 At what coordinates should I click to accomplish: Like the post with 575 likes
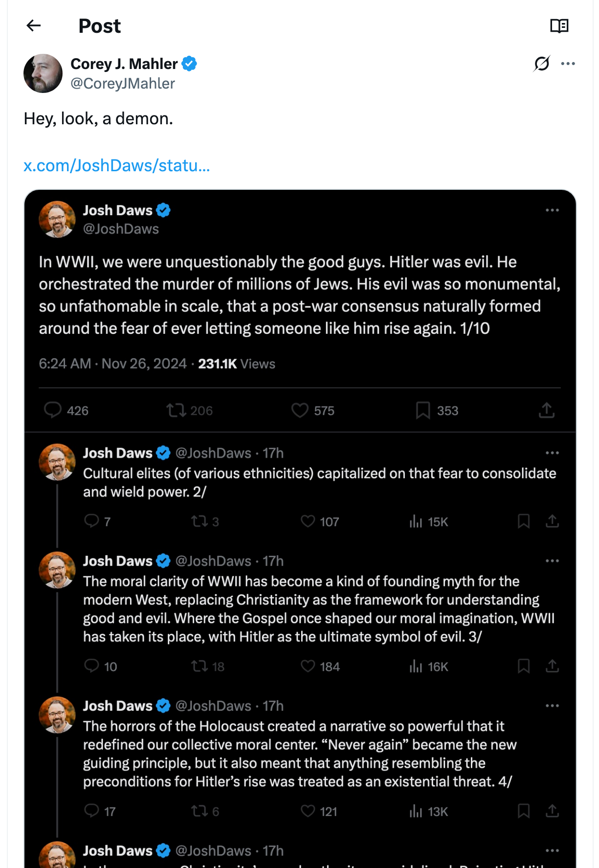[300, 410]
